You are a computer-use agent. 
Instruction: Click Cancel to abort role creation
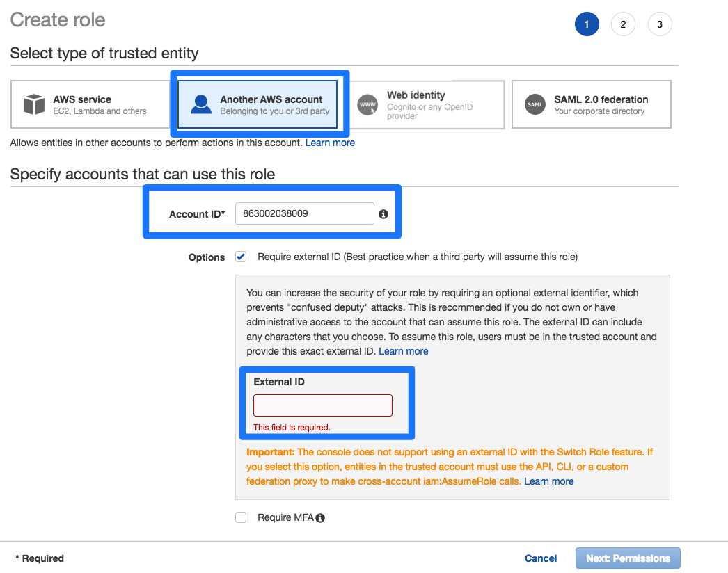point(540,558)
